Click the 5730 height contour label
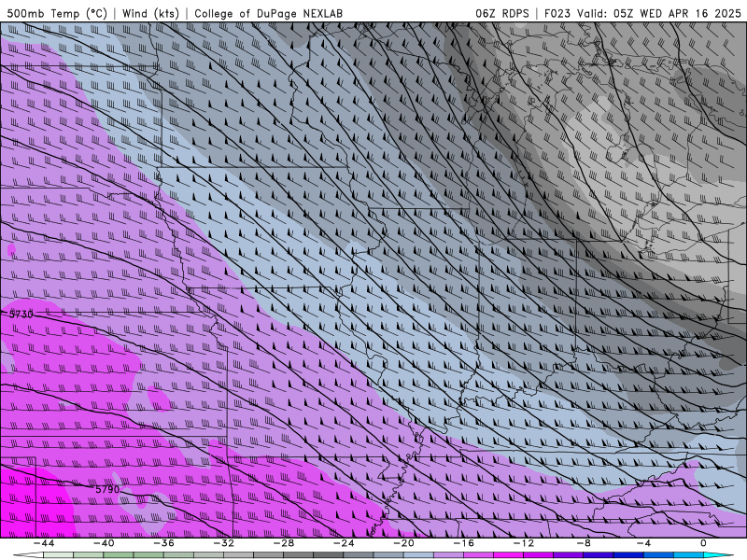 coord(21,315)
